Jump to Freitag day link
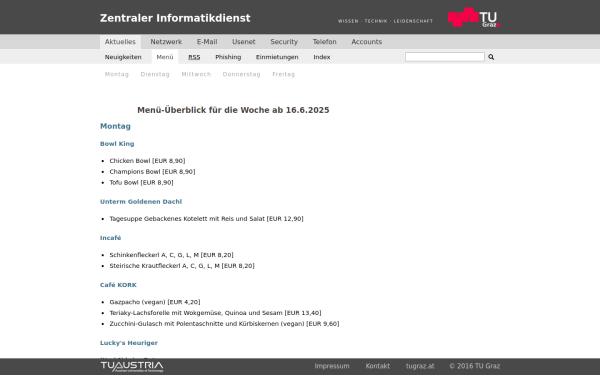 pyautogui.click(x=284, y=74)
